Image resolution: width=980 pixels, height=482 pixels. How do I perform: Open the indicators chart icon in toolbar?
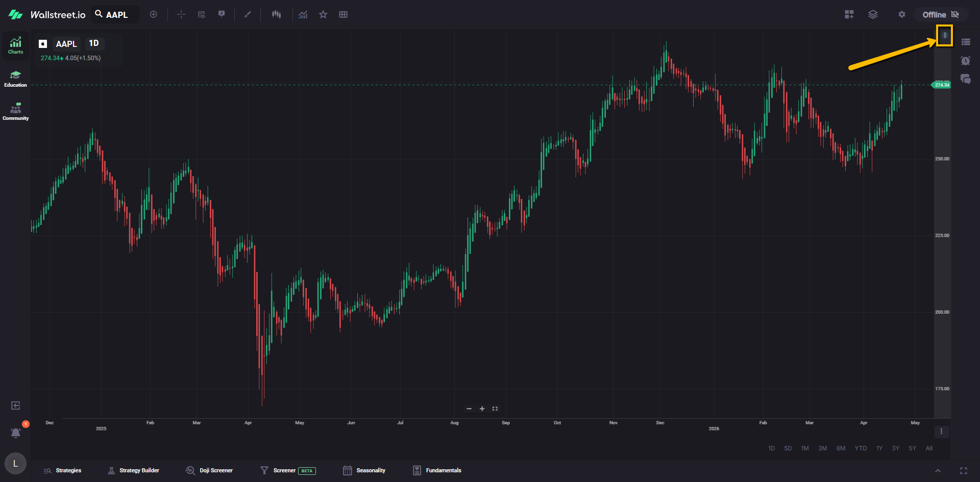coord(303,14)
